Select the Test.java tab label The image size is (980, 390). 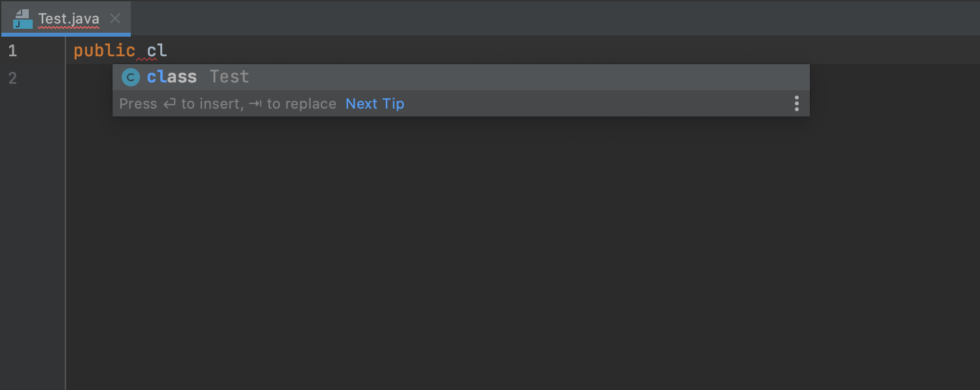tap(69, 18)
